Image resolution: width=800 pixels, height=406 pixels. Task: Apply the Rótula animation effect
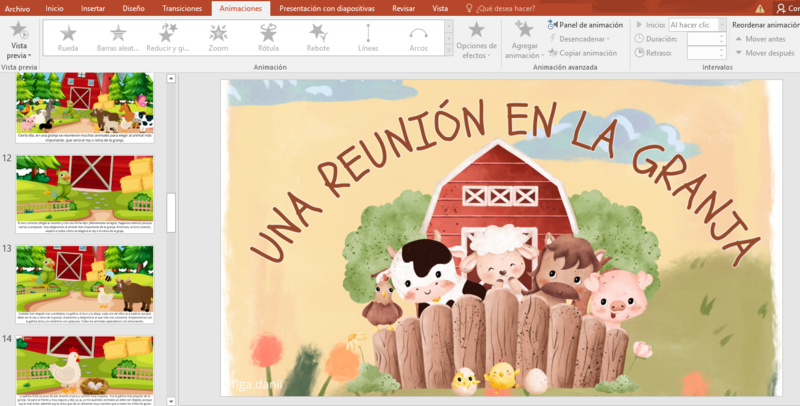268,38
